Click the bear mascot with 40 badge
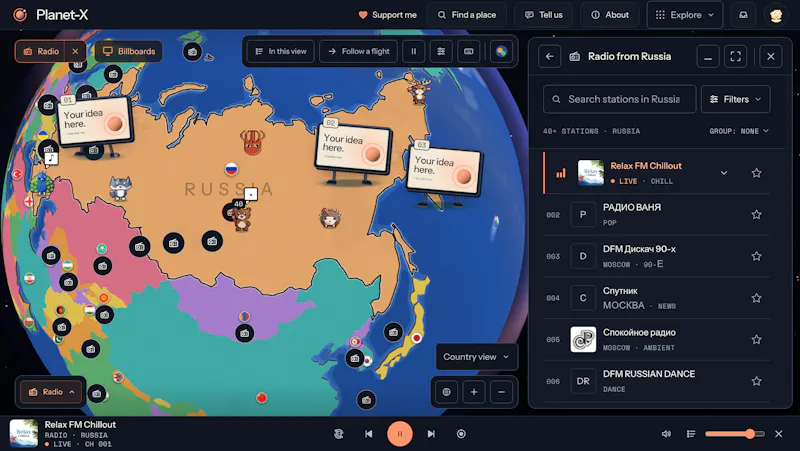800x451 pixels. (242, 217)
